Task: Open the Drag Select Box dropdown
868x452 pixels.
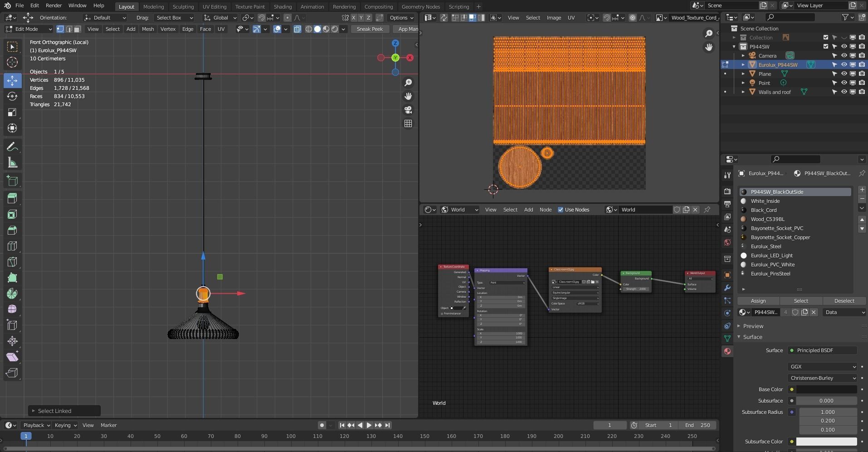Action: [x=175, y=18]
